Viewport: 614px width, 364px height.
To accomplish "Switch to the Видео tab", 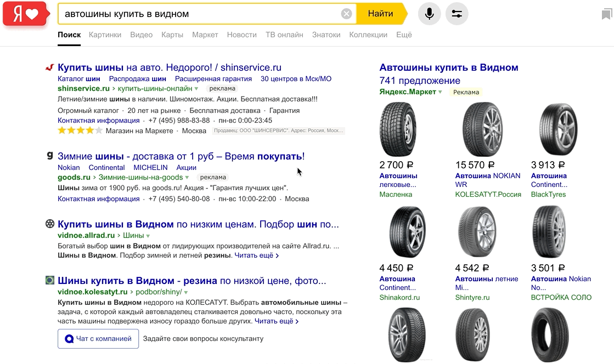I will point(142,35).
